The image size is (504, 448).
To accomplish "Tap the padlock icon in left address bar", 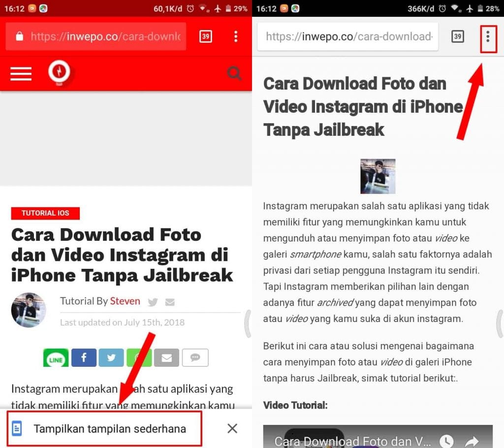I will 20,36.
